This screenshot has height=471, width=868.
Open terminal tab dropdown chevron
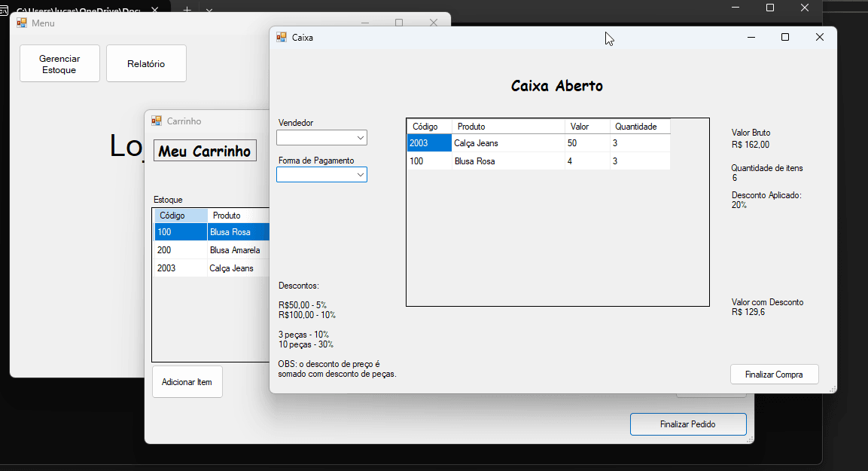[x=209, y=10]
